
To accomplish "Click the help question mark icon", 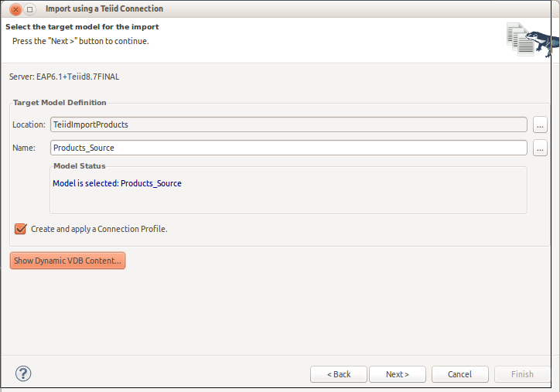I will (23, 373).
